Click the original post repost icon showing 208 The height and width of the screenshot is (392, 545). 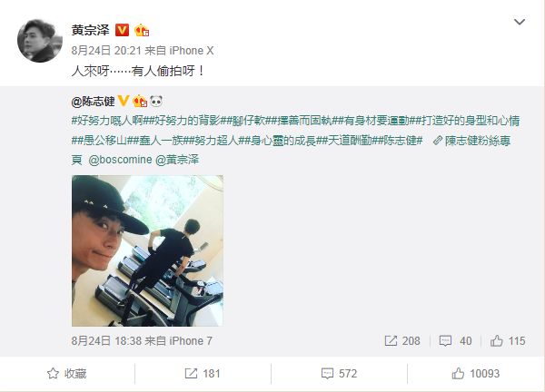tap(402, 341)
